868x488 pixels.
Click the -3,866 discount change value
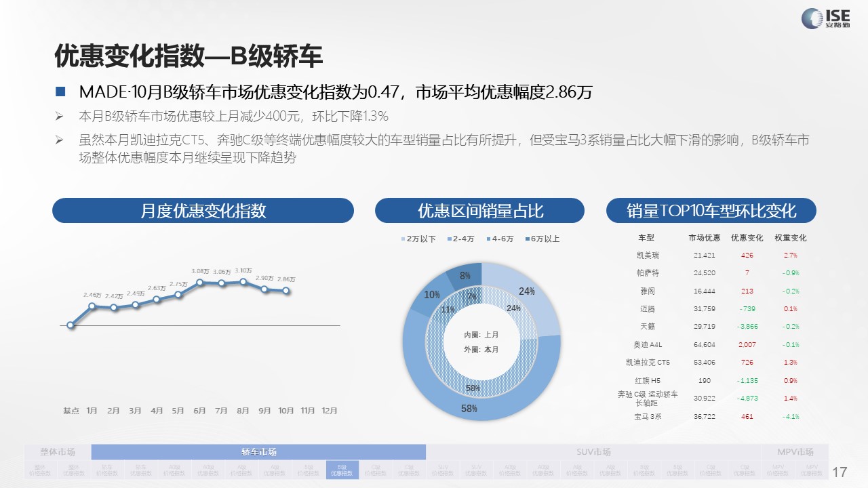click(747, 327)
